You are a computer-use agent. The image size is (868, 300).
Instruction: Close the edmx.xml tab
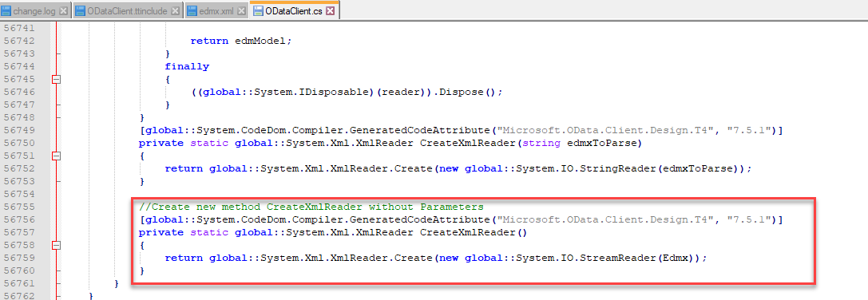[x=240, y=11]
